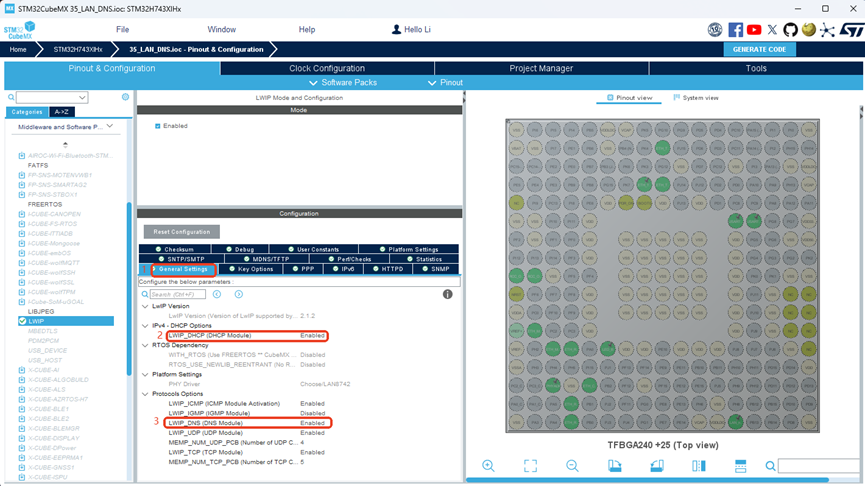Switch to Project Manager tab
Viewport: 865px width, 486px height.
point(541,68)
